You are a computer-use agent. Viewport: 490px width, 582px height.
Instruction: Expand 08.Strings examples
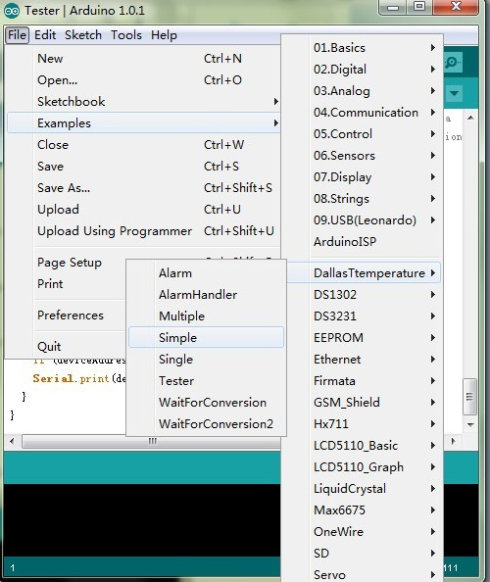click(362, 198)
